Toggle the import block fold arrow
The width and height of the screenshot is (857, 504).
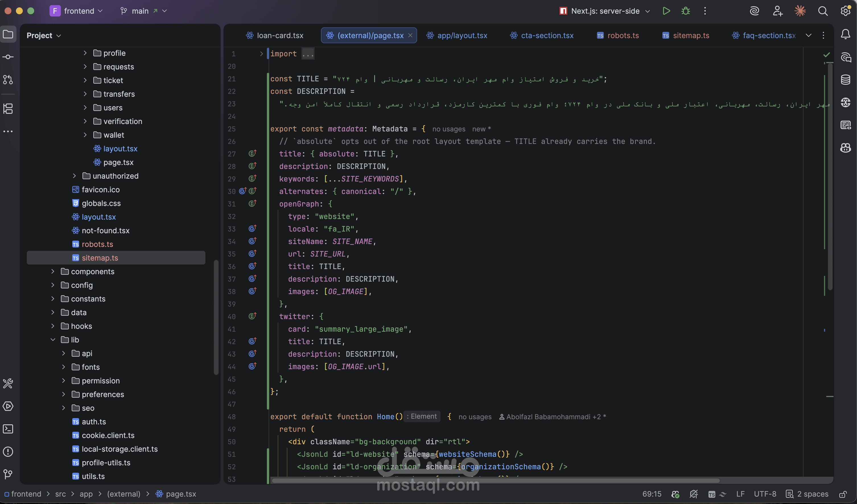(261, 54)
